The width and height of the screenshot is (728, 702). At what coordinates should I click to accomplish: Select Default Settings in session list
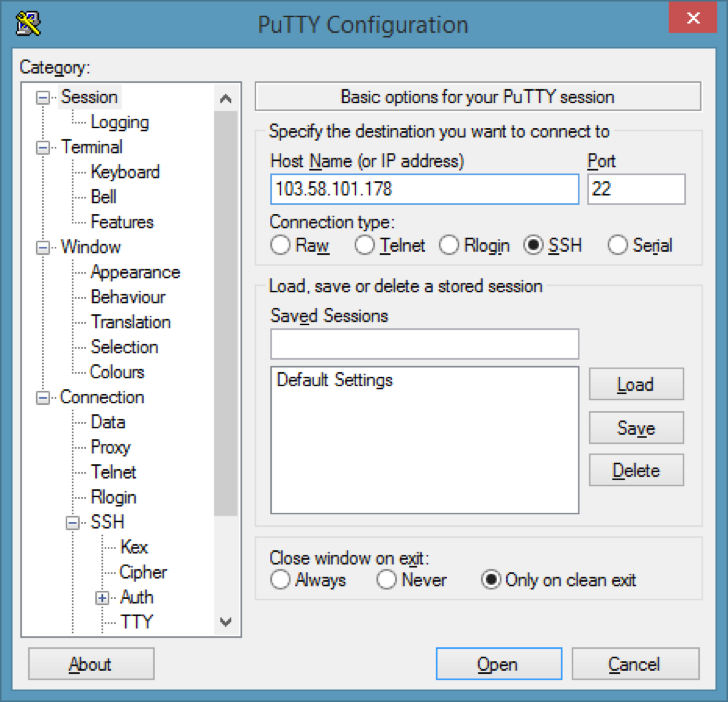[335, 380]
